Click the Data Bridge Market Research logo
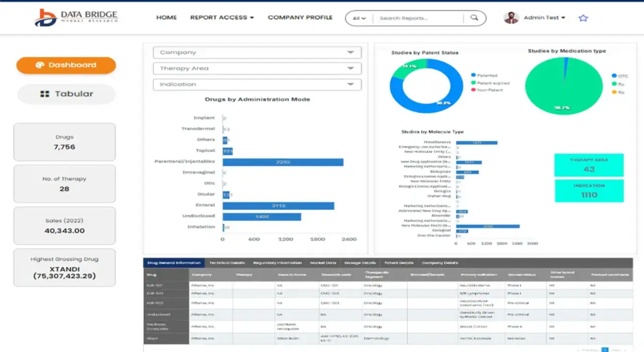Screen dimensions: 644x352 tap(76, 18)
